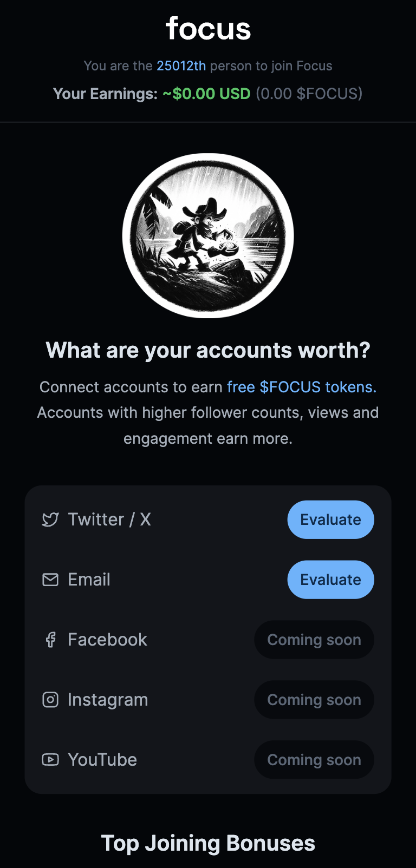Evaluate your Email account
This screenshot has height=868, width=416.
pos(330,580)
